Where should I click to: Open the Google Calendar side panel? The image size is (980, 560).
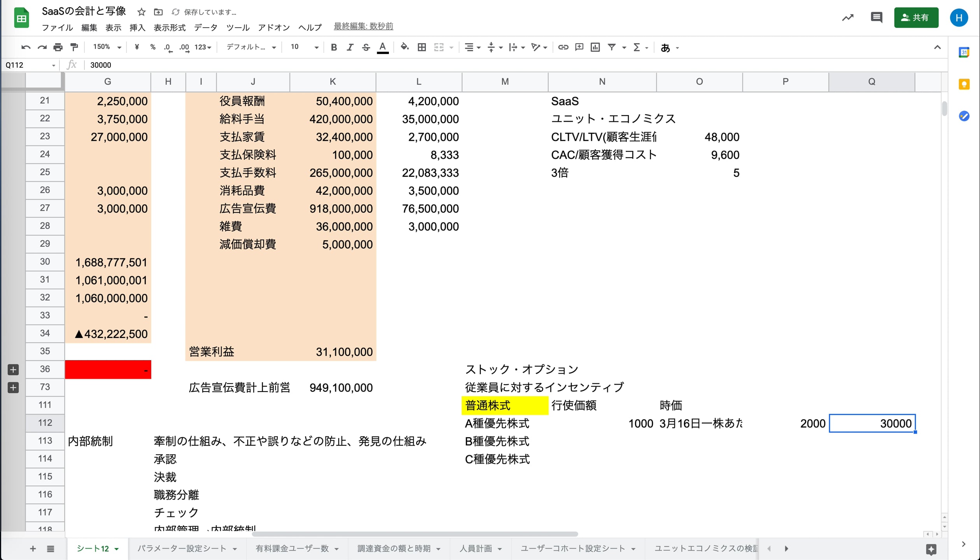pyautogui.click(x=964, y=53)
